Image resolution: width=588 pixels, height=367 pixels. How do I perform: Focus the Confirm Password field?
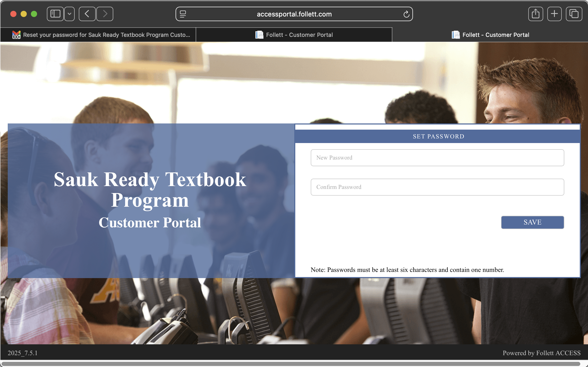click(x=437, y=187)
